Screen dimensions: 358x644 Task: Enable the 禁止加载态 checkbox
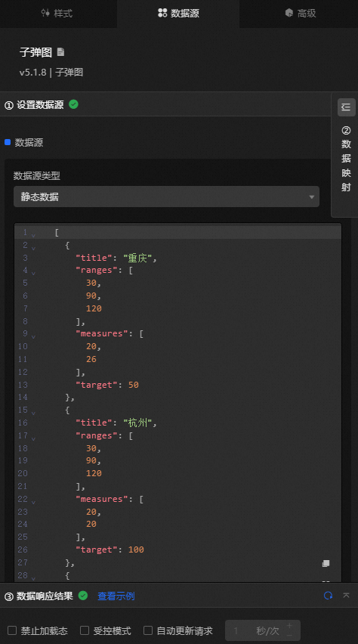[12, 630]
